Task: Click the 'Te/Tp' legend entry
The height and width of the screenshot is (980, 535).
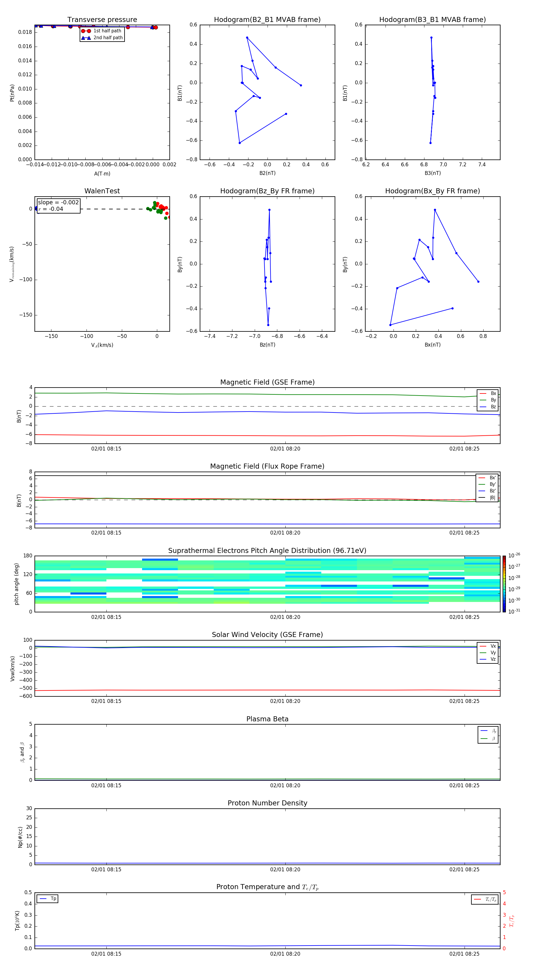Action: (x=485, y=899)
